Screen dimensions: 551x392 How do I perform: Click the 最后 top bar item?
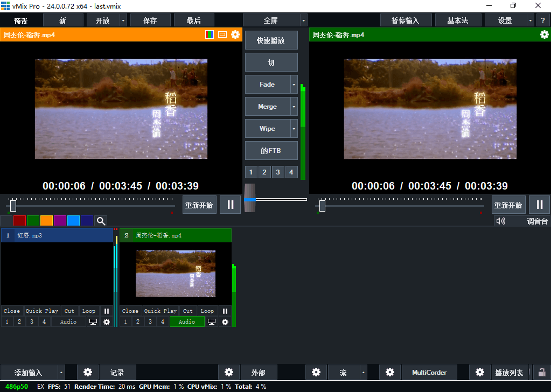193,20
